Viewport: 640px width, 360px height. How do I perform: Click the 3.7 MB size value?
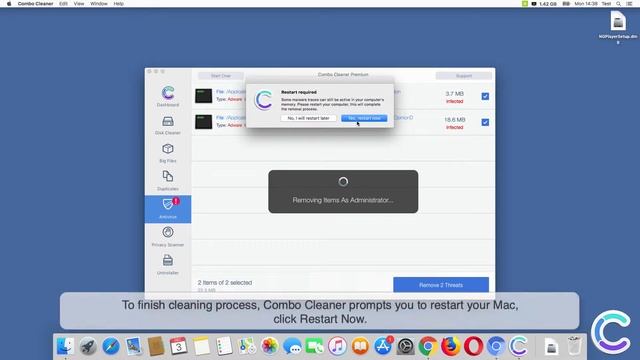pyautogui.click(x=454, y=93)
